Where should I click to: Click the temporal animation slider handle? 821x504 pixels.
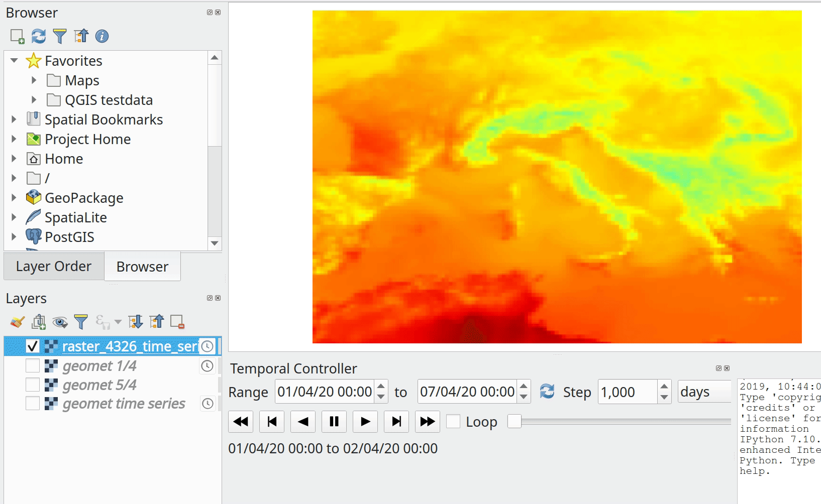(x=514, y=422)
